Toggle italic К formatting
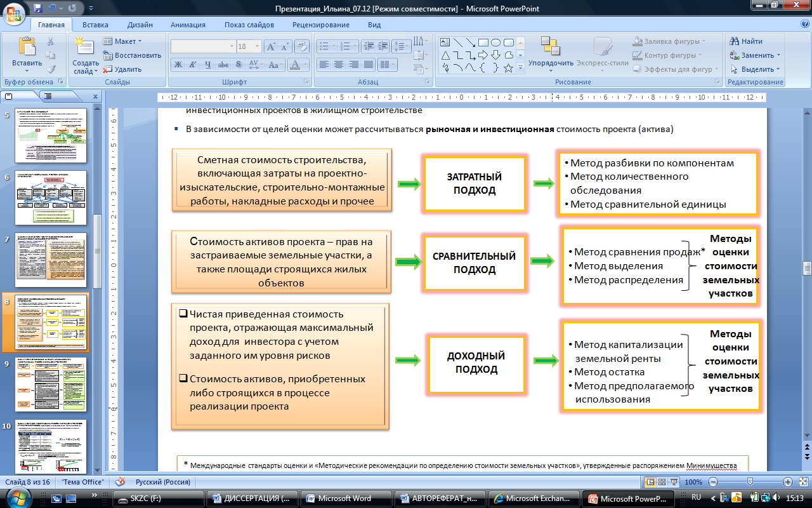 click(x=193, y=65)
